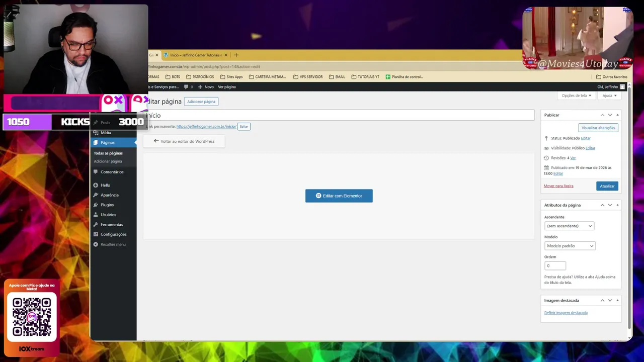The height and width of the screenshot is (362, 644).
Task: Click the Elementor logo icon on blue button
Action: tap(318, 196)
